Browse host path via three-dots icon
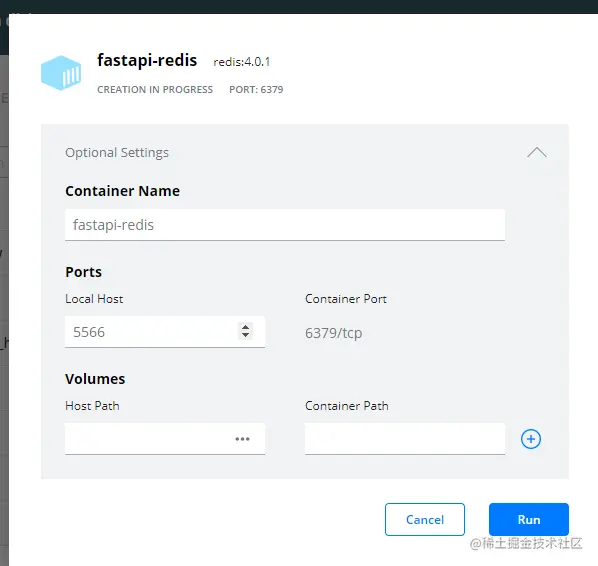This screenshot has height=566, width=598. point(242,439)
